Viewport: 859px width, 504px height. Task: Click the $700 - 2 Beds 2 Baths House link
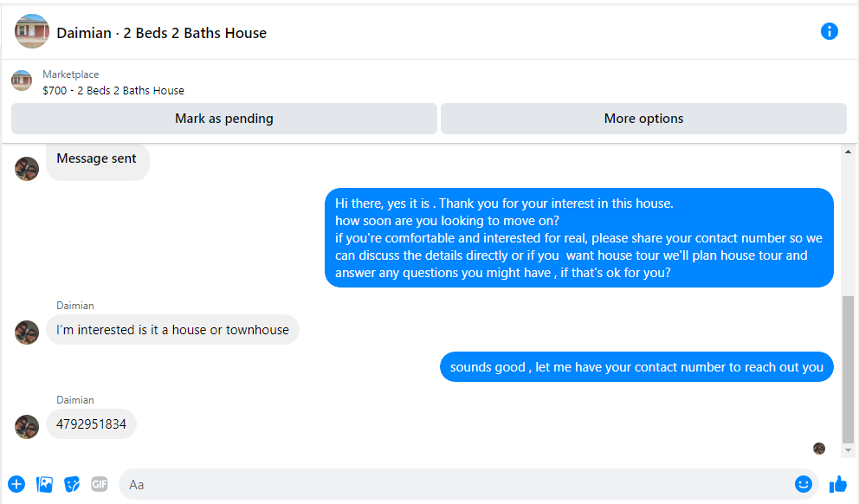(113, 90)
